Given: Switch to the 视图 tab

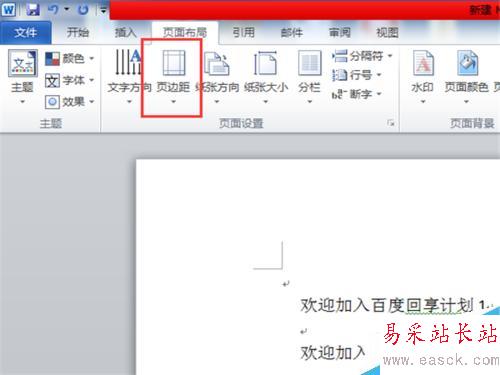Looking at the screenshot, I should (x=387, y=32).
